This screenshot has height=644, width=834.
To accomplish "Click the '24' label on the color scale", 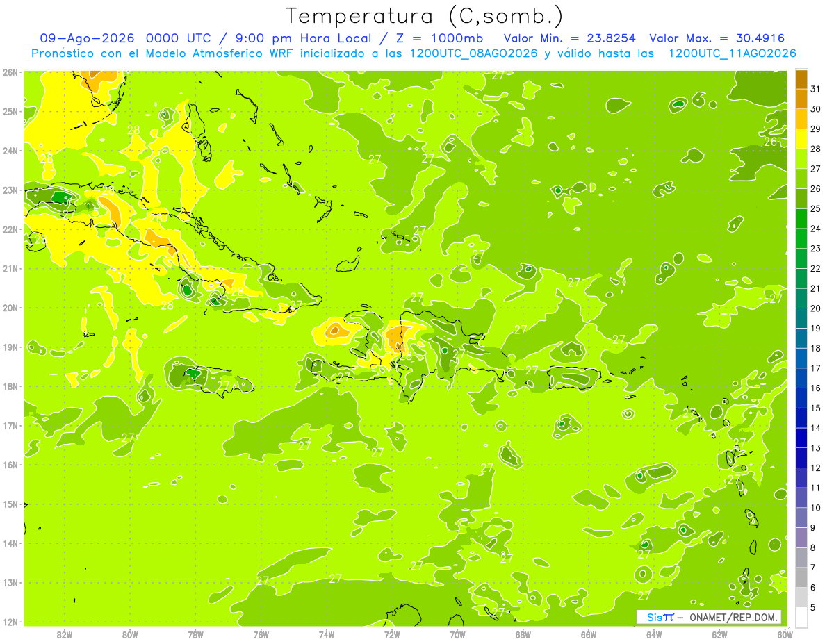I will 816,228.
